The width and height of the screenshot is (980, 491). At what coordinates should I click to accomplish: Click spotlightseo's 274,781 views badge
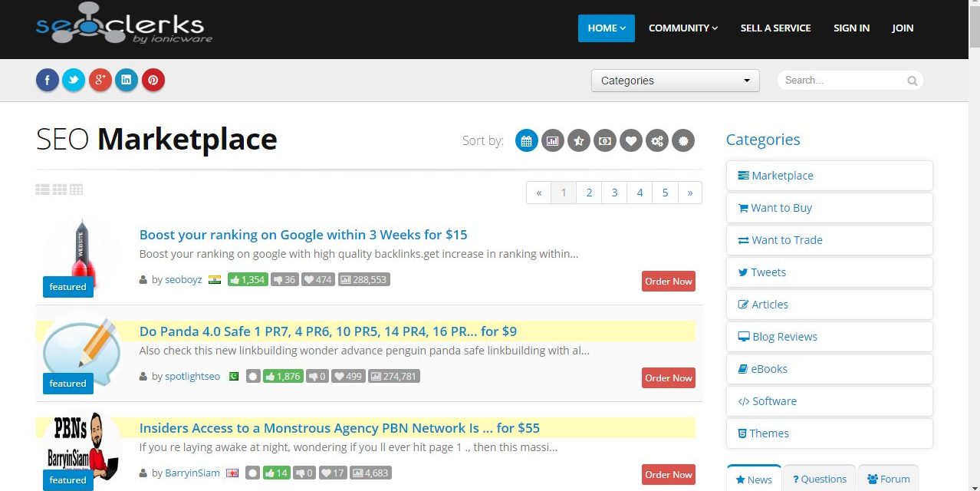tap(394, 377)
